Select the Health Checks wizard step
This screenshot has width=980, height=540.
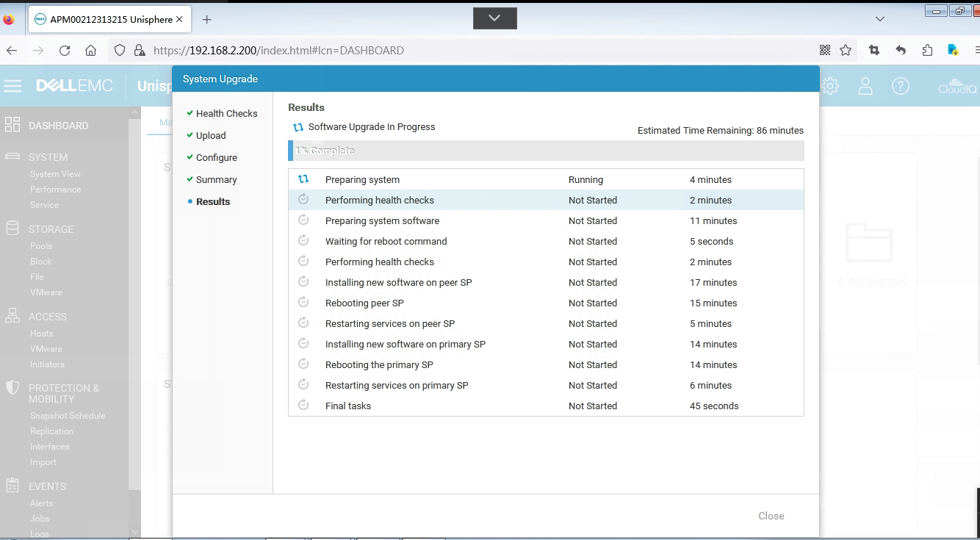coord(227,113)
